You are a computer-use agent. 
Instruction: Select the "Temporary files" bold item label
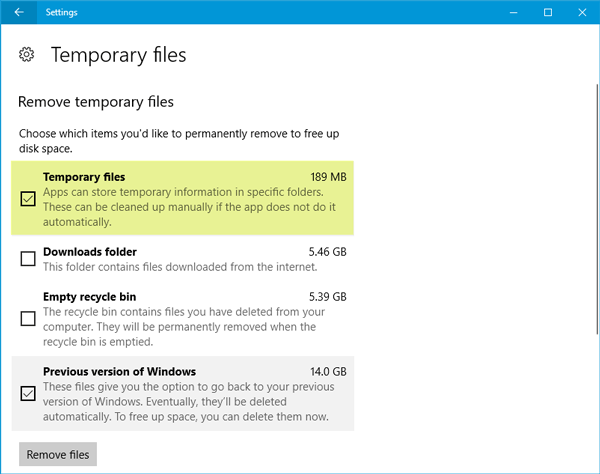(84, 177)
